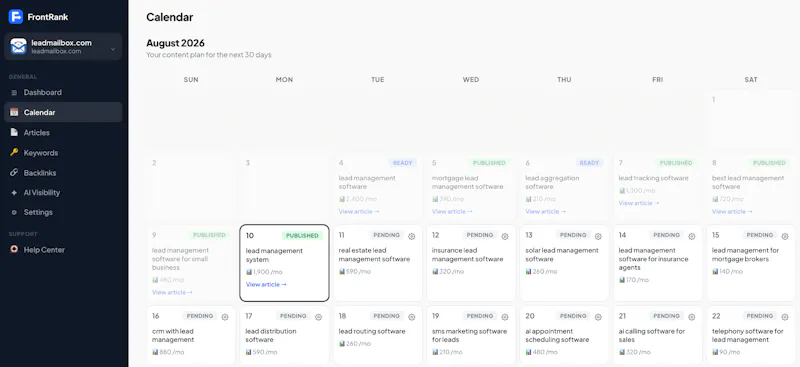Open gear settings for August 17 card
The height and width of the screenshot is (367, 800).
coord(318,317)
